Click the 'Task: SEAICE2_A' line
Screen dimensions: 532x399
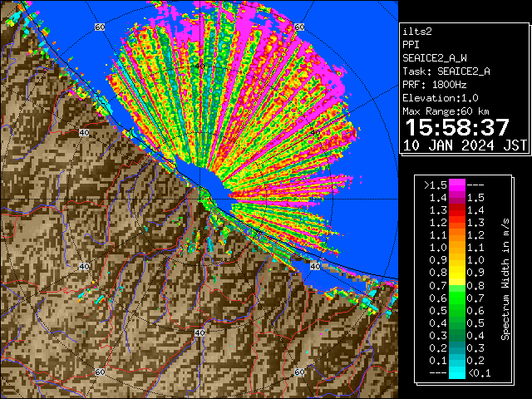446,71
